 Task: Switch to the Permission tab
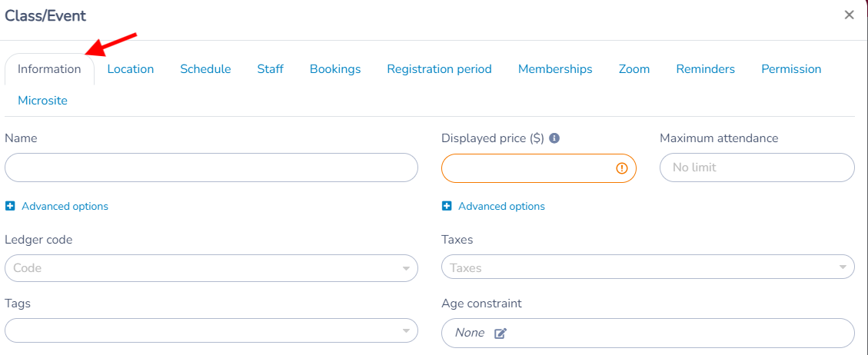[x=792, y=69]
